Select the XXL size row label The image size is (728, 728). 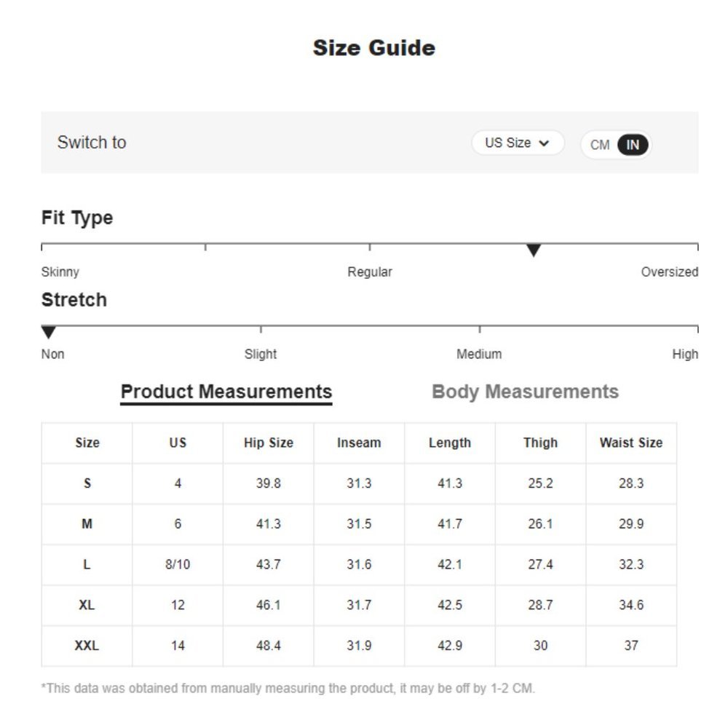(x=87, y=646)
